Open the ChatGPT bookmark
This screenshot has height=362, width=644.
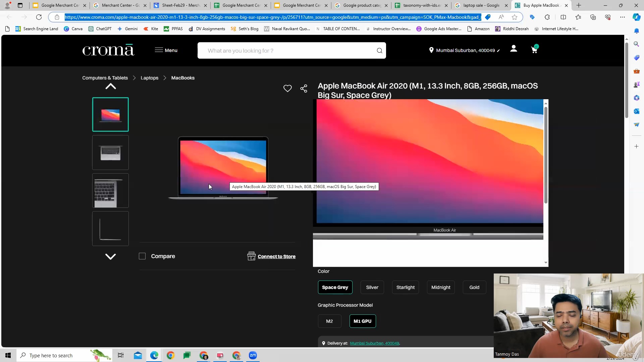tap(100, 29)
